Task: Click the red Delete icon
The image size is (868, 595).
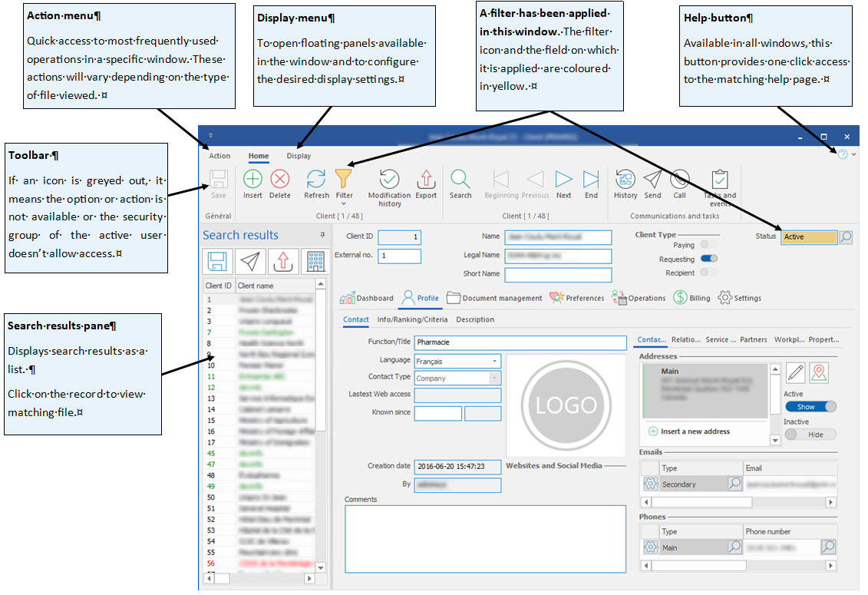Action: [280, 180]
